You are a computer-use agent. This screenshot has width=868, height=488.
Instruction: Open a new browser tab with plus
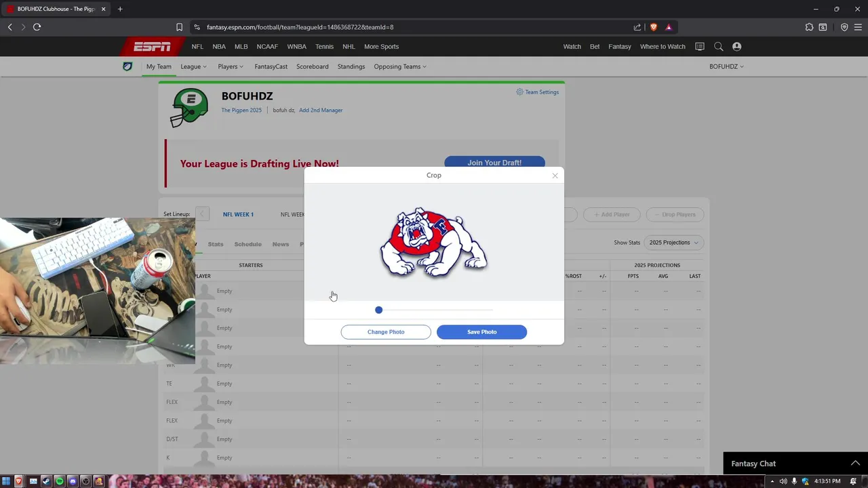coord(120,9)
